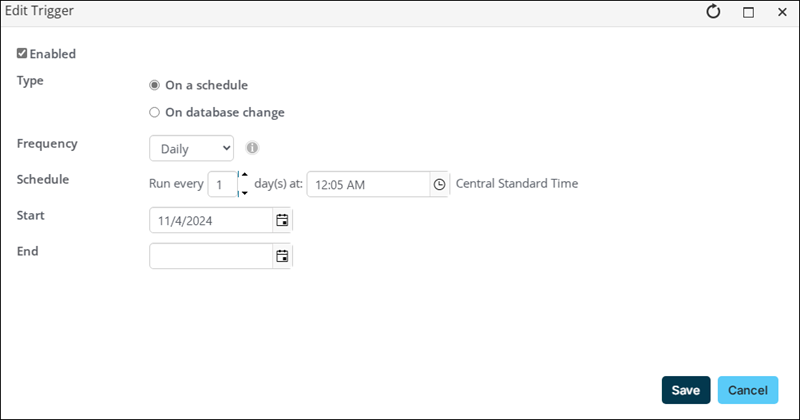Select the On database change option
800x420 pixels.
(x=154, y=112)
